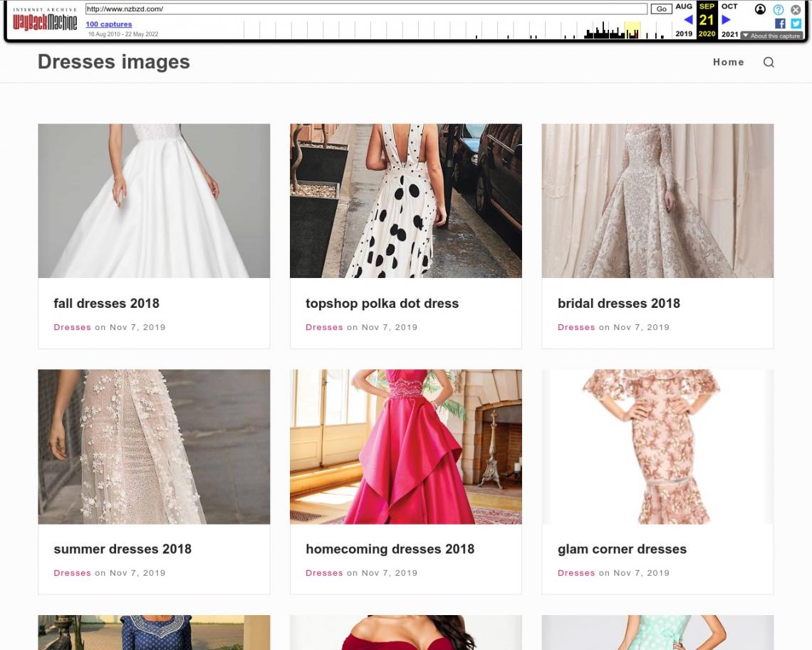Go to previous capture with blue left arrow
The image size is (812, 650).
tap(688, 20)
